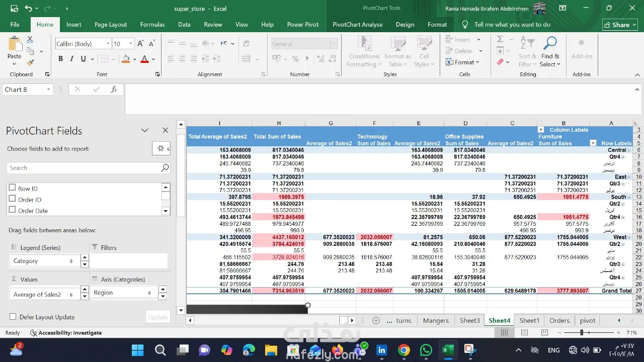
Task: Open the font name dropdown
Action: [108, 44]
